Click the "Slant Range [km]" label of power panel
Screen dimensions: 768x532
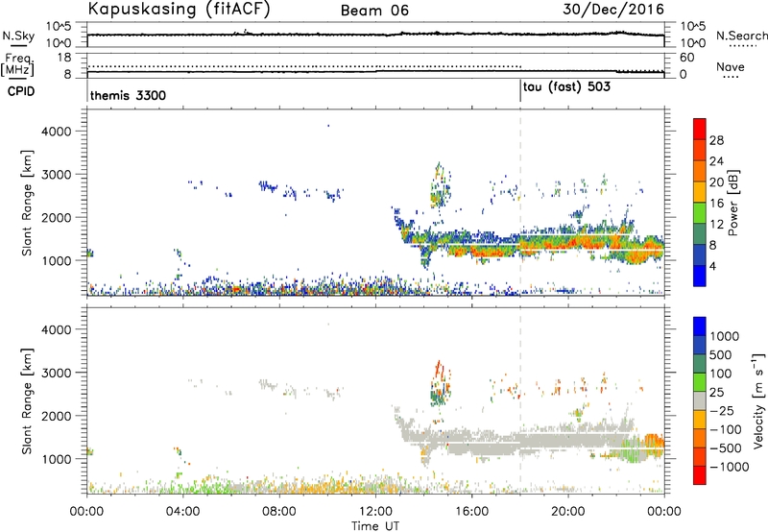pyautogui.click(x=27, y=203)
